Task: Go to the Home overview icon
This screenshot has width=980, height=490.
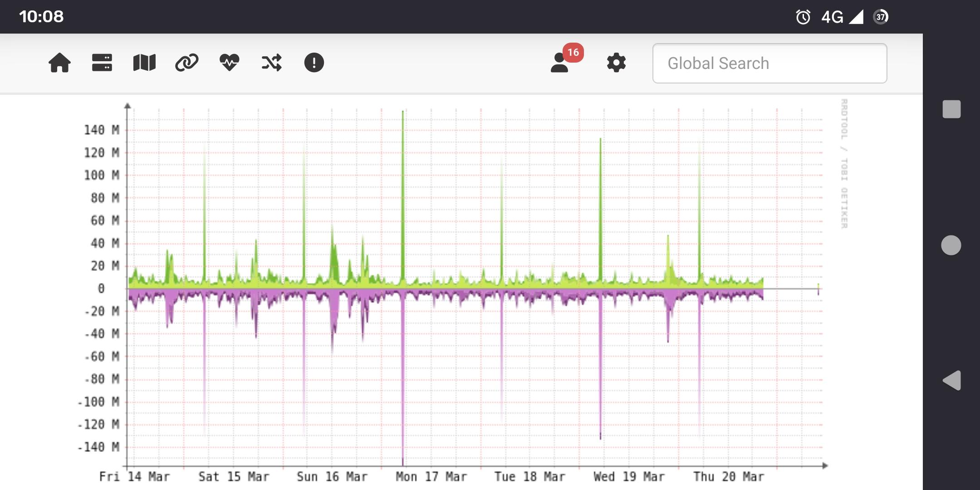Action: click(x=59, y=63)
